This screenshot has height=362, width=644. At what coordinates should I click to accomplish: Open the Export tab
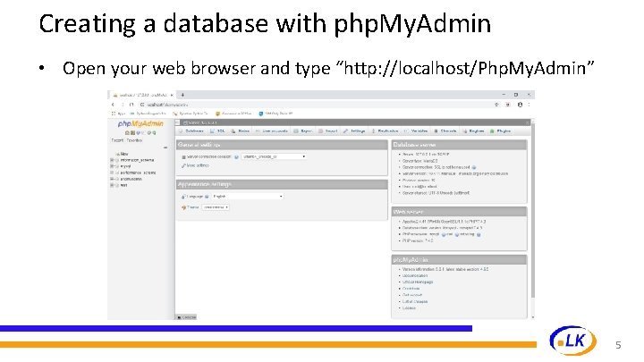coord(303,130)
